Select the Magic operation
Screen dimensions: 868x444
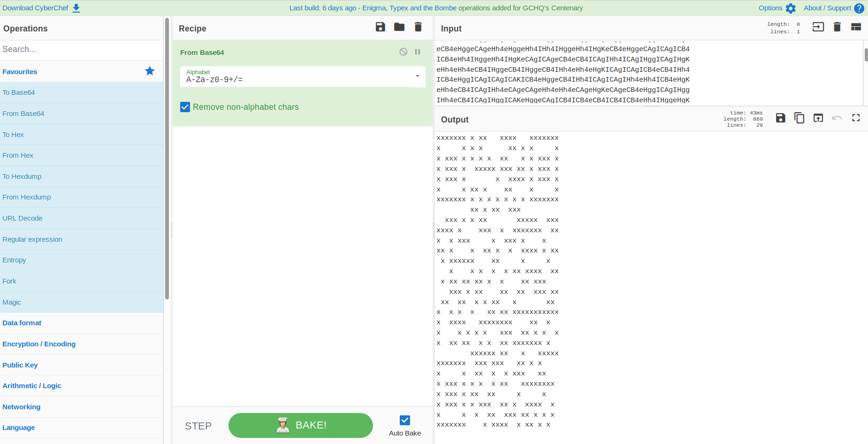click(12, 302)
